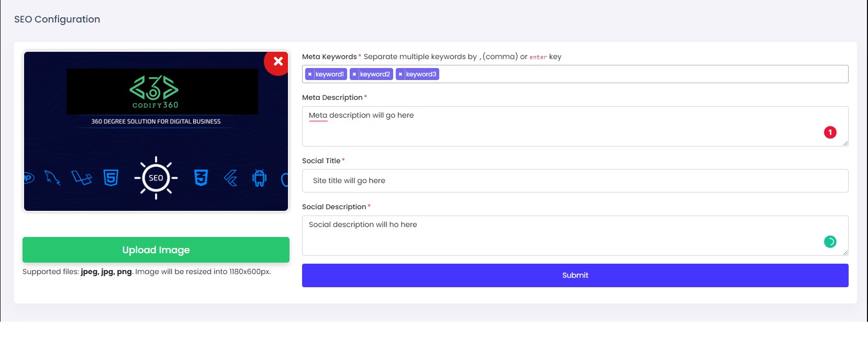Click the SEO Configuration heading
This screenshot has height=339, width=868.
(57, 19)
